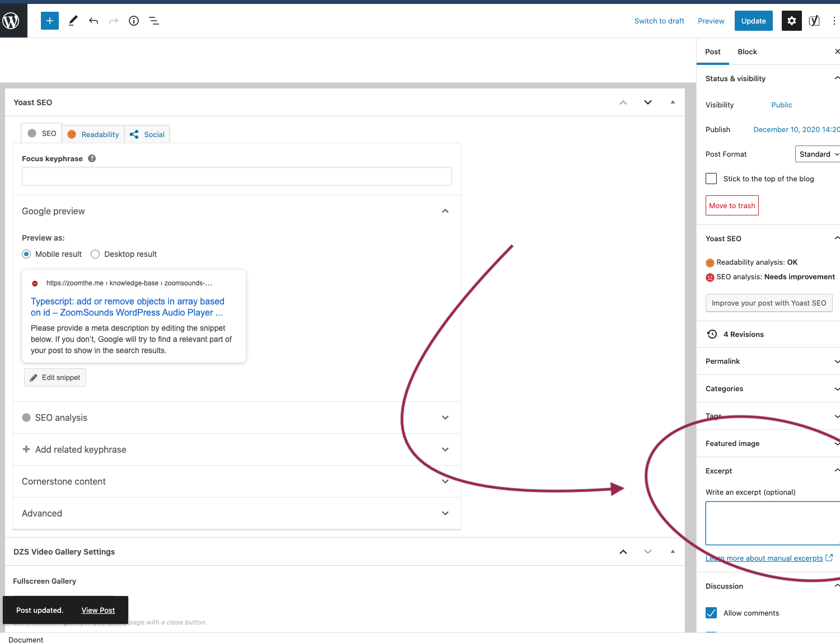Expand the Cornerstone content section

(x=237, y=481)
